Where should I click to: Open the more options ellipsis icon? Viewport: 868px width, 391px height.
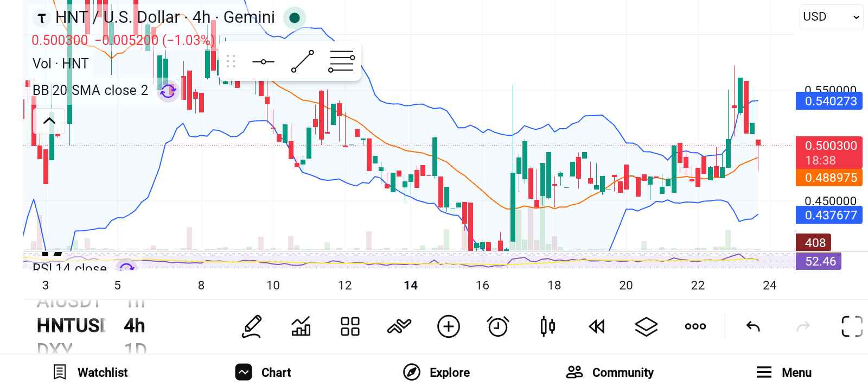(x=695, y=326)
